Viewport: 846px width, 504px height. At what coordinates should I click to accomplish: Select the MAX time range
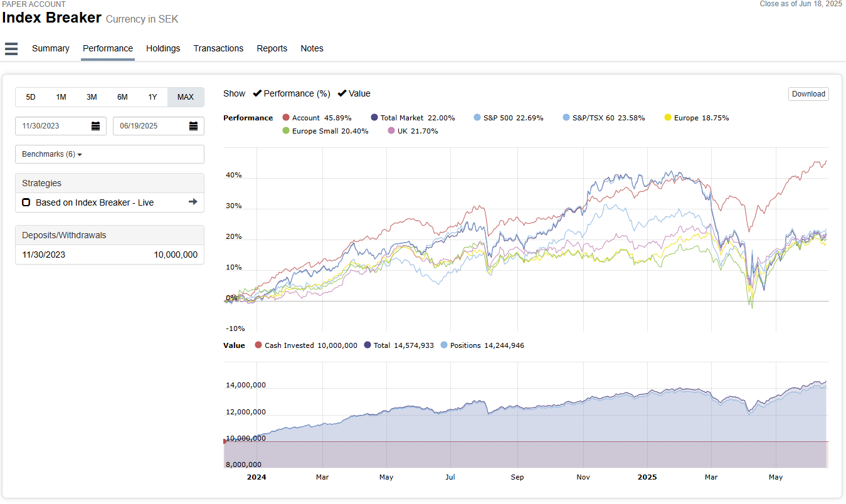pyautogui.click(x=186, y=97)
